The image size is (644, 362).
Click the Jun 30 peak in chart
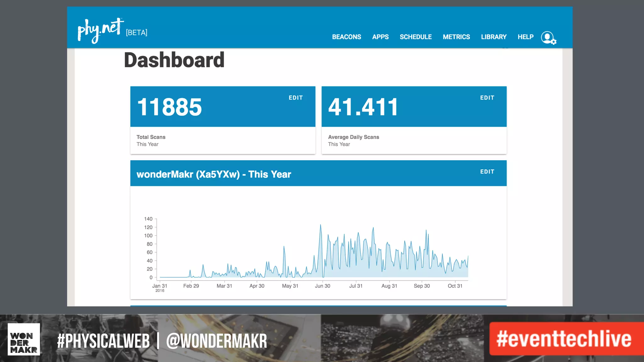tap(320, 226)
